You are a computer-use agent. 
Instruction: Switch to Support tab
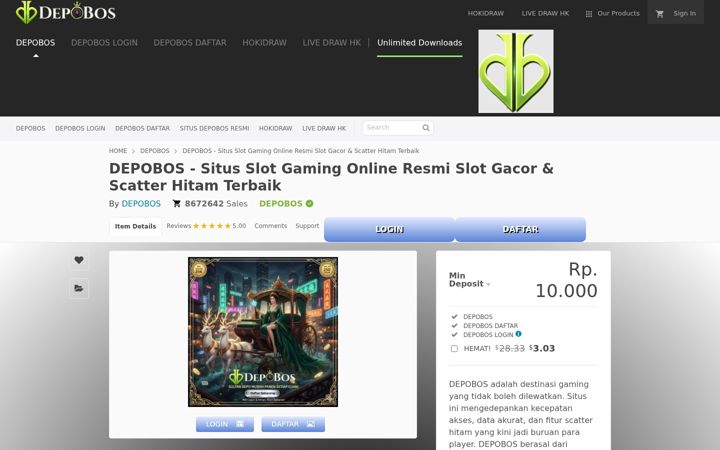(x=307, y=226)
